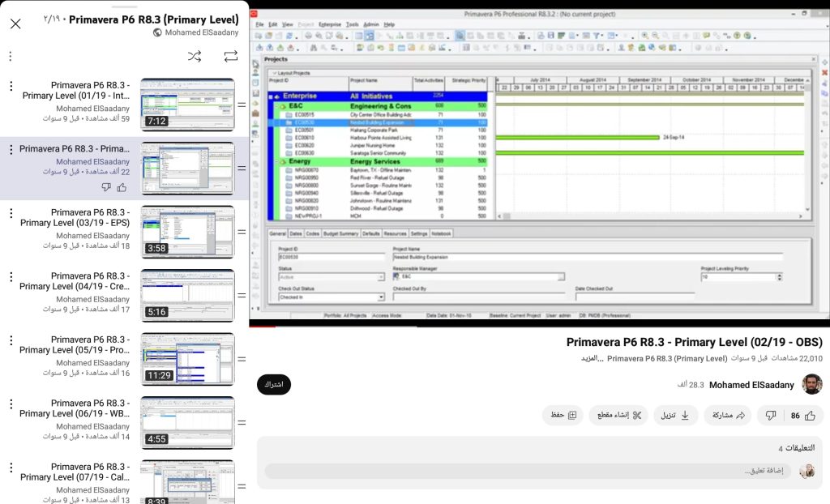Click the red video progress bar
Image resolution: width=830 pixels, height=504 pixels.
click(x=535, y=326)
